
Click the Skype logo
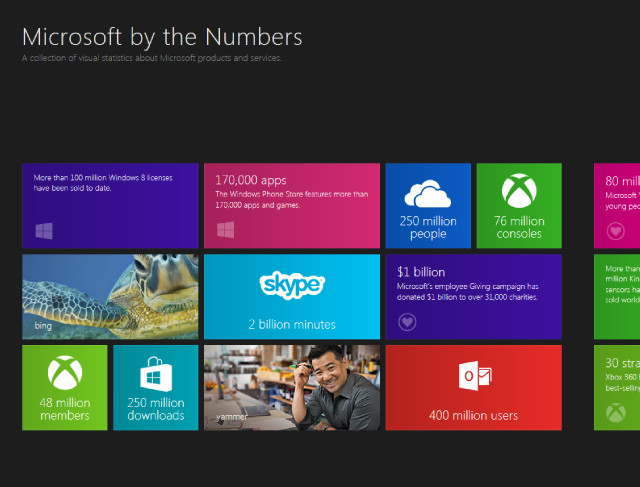292,285
